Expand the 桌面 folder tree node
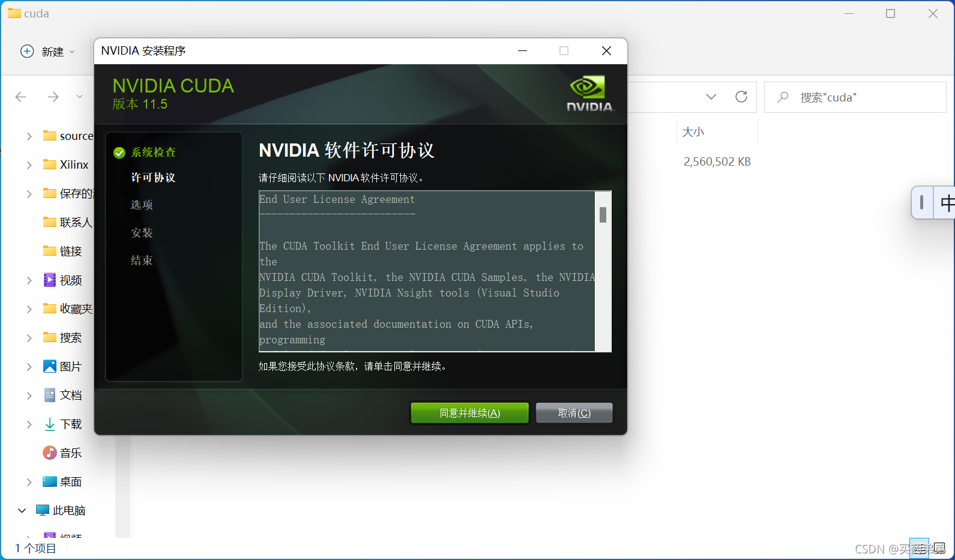The image size is (955, 560). [x=29, y=482]
